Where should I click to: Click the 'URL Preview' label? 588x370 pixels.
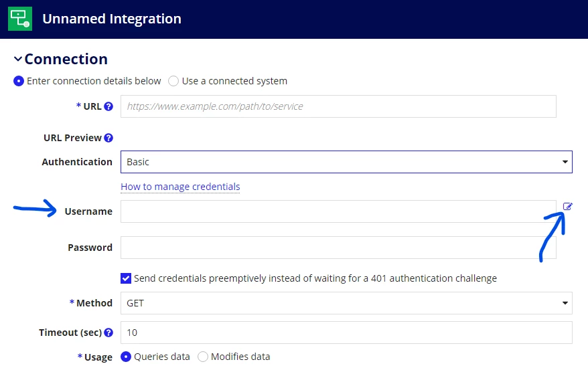click(72, 138)
